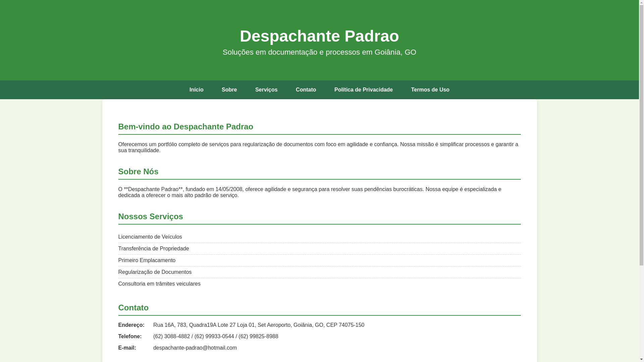Open Termos de Uso link
644x362 pixels.
point(430,90)
